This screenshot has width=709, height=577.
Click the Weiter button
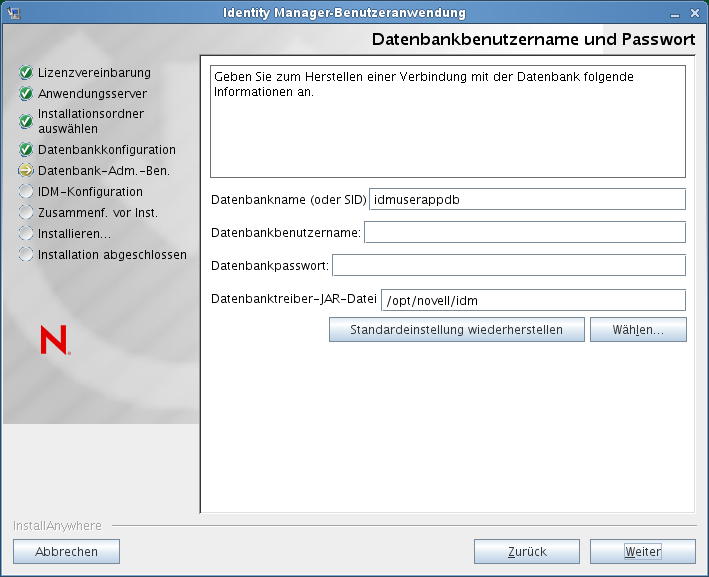pos(643,551)
